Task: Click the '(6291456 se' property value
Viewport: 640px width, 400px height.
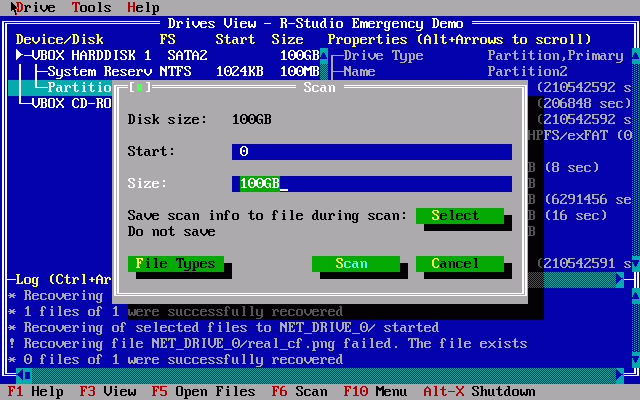Action: click(x=588, y=200)
